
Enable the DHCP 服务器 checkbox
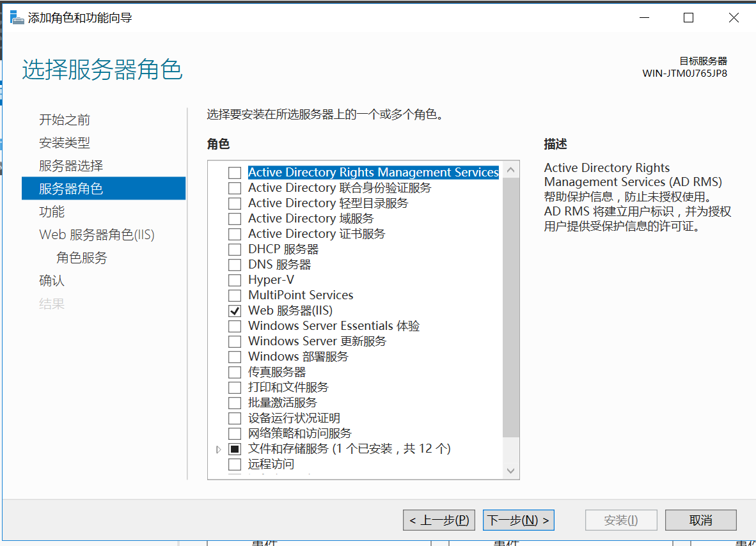pos(235,249)
